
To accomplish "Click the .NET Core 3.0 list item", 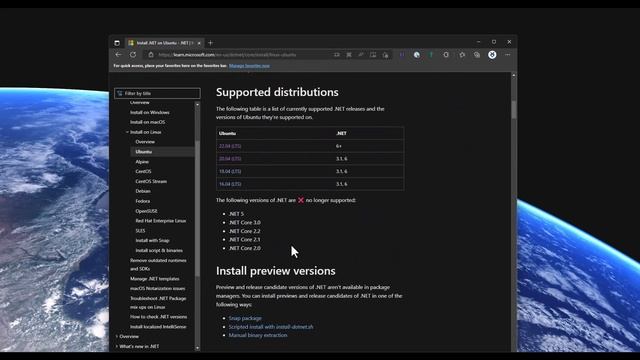I will click(x=244, y=222).
